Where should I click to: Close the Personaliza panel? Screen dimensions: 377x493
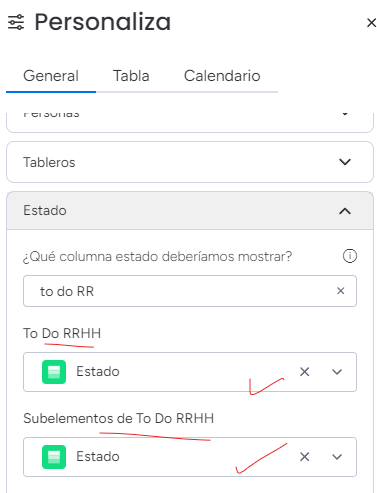pos(371,23)
